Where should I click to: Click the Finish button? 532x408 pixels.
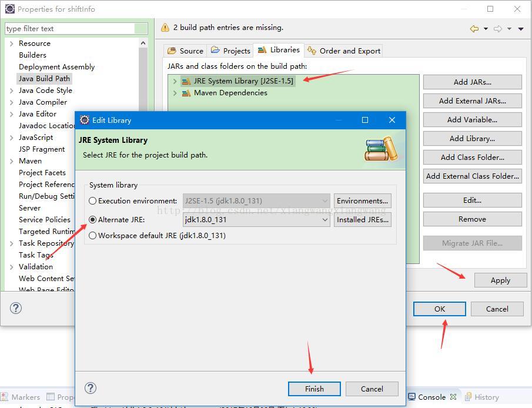pyautogui.click(x=314, y=389)
